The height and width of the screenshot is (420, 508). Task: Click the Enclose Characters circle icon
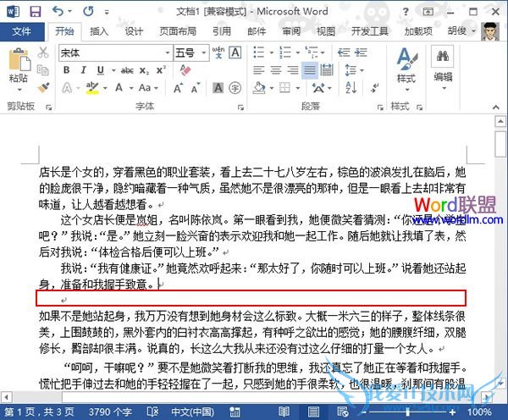(x=235, y=87)
